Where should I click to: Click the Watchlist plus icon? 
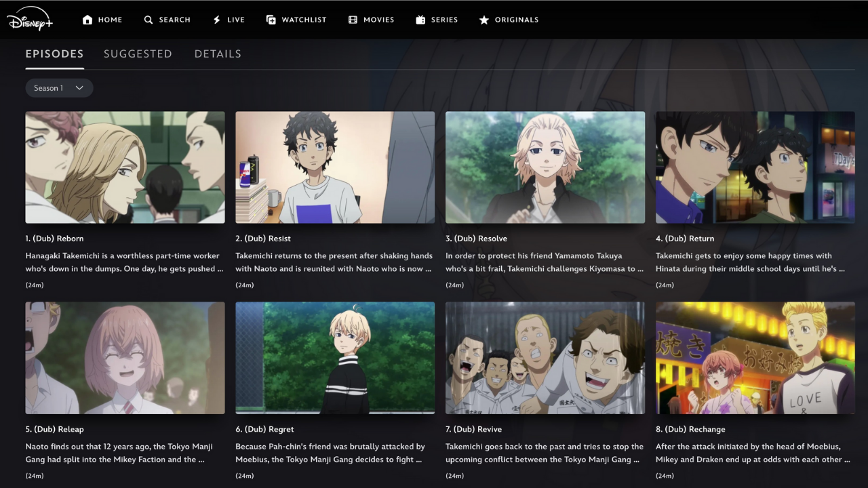coord(271,20)
